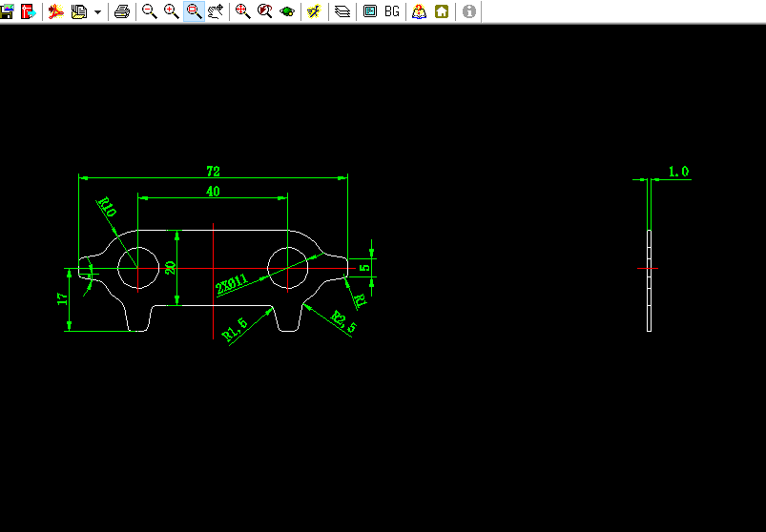This screenshot has height=532, width=766.
Task: Click the right circular hole outline
Action: coord(288,268)
